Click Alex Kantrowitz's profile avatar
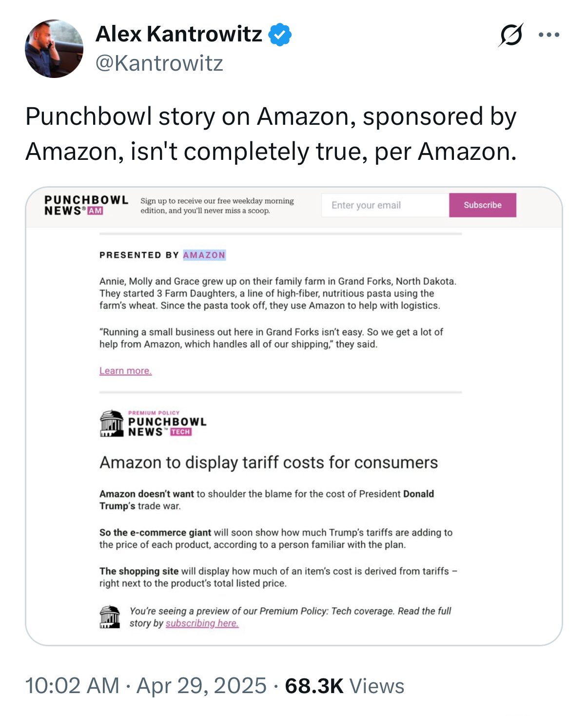Viewport: 588px width, 716px height. [x=54, y=49]
